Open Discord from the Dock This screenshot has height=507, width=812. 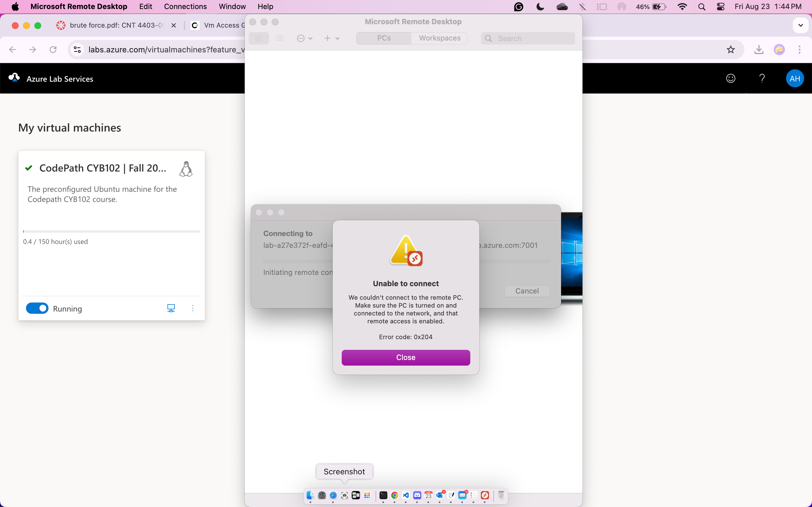pos(417,496)
